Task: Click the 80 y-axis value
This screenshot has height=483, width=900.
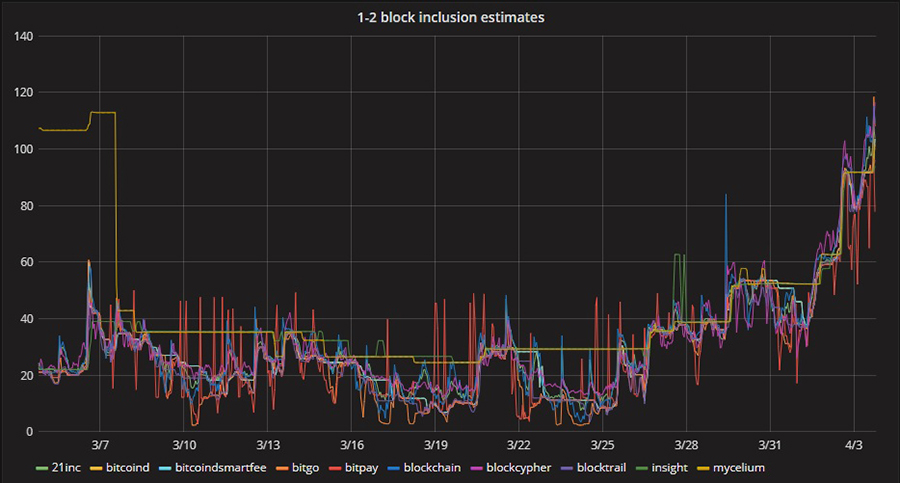Action: [x=27, y=206]
